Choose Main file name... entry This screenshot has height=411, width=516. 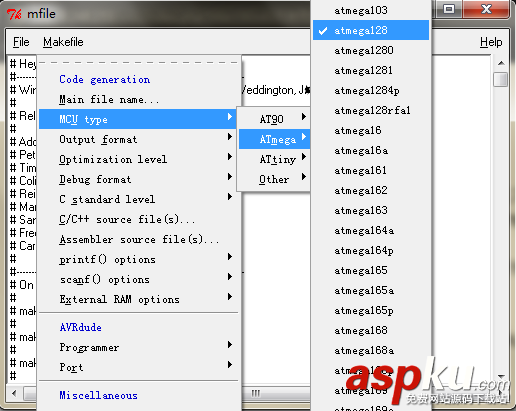[139, 99]
